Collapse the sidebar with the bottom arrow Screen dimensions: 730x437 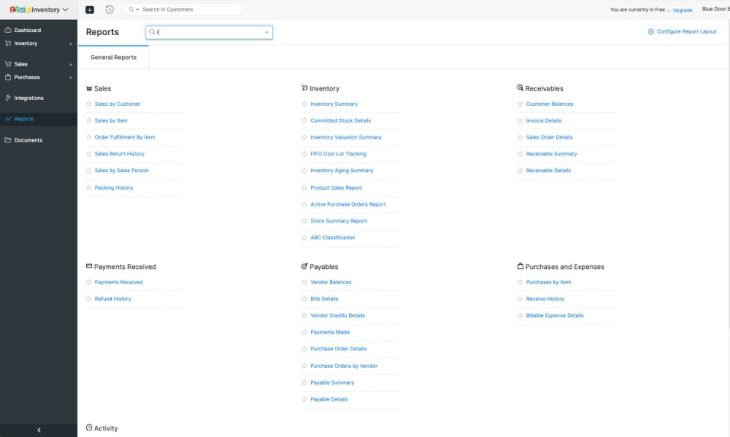(38, 429)
